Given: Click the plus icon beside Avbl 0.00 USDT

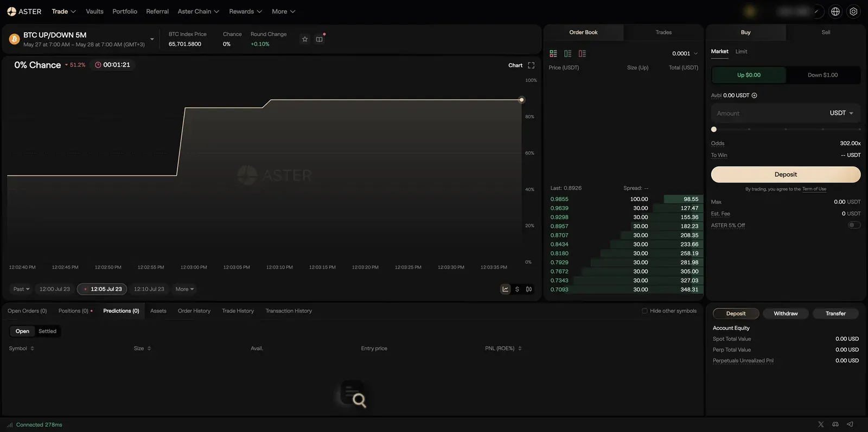Looking at the screenshot, I should [x=755, y=96].
